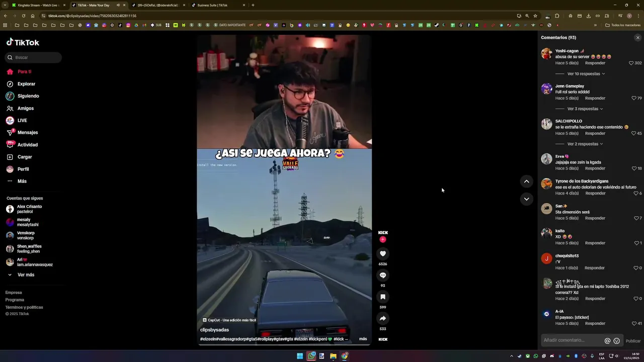
Task: Like Eren's comment
Action: click(x=634, y=168)
